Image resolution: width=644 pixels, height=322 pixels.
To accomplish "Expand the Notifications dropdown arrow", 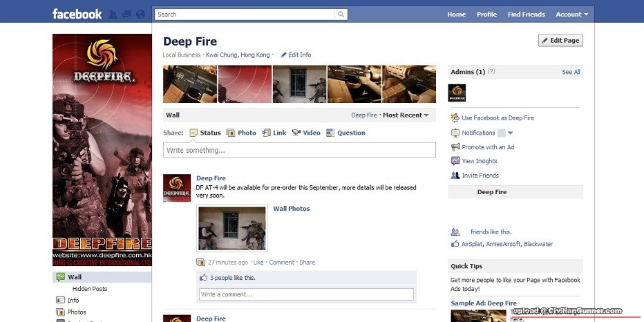I will click(x=511, y=133).
